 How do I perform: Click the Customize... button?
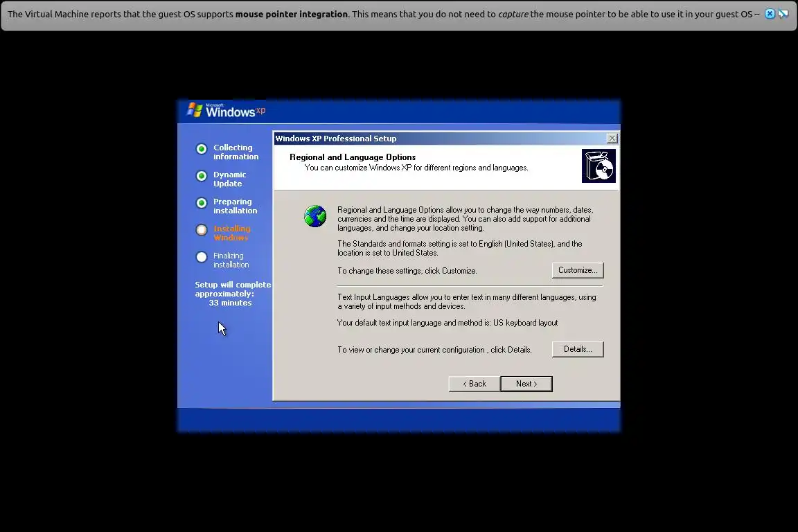tap(578, 270)
